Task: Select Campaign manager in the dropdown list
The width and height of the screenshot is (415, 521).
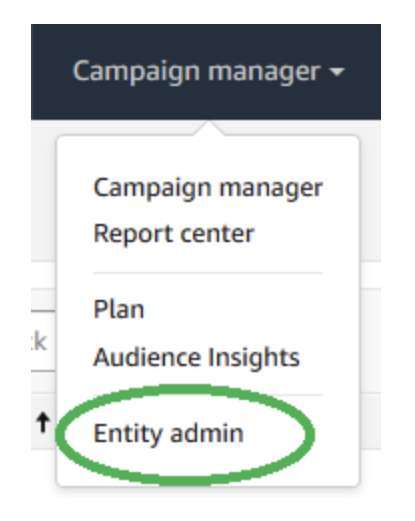Action: (x=208, y=188)
